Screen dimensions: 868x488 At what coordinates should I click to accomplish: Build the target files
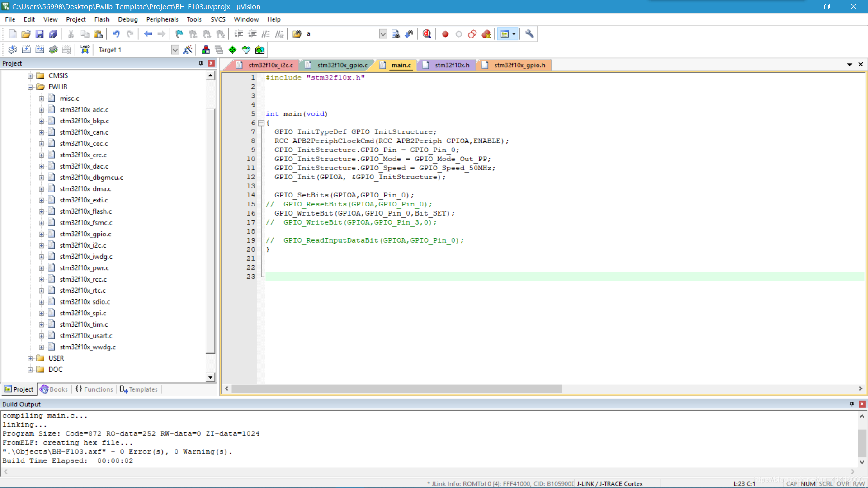[x=26, y=50]
